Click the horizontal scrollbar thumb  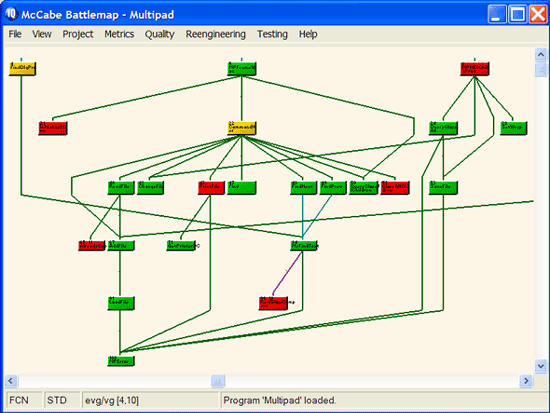pyautogui.click(x=218, y=381)
